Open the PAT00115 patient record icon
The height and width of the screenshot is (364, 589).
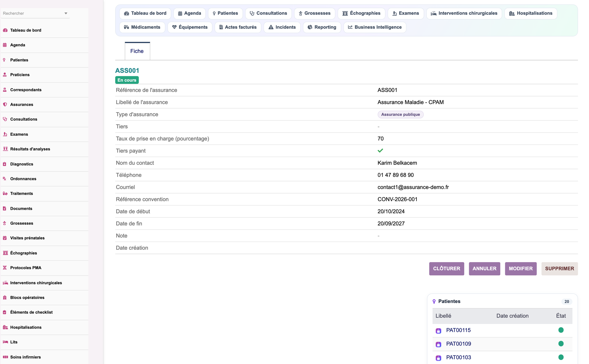(x=438, y=330)
